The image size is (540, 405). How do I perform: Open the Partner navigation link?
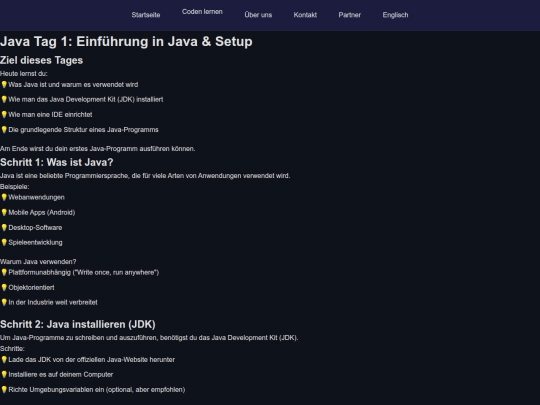[x=350, y=15]
